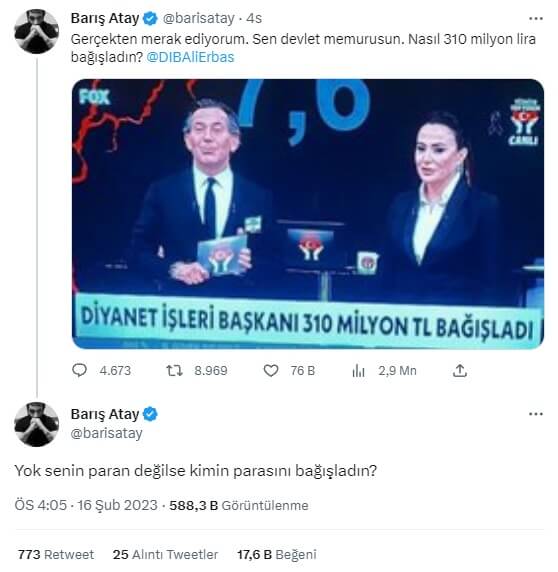
Task: Open three-dot menu on the second tweet
Action: [535, 414]
